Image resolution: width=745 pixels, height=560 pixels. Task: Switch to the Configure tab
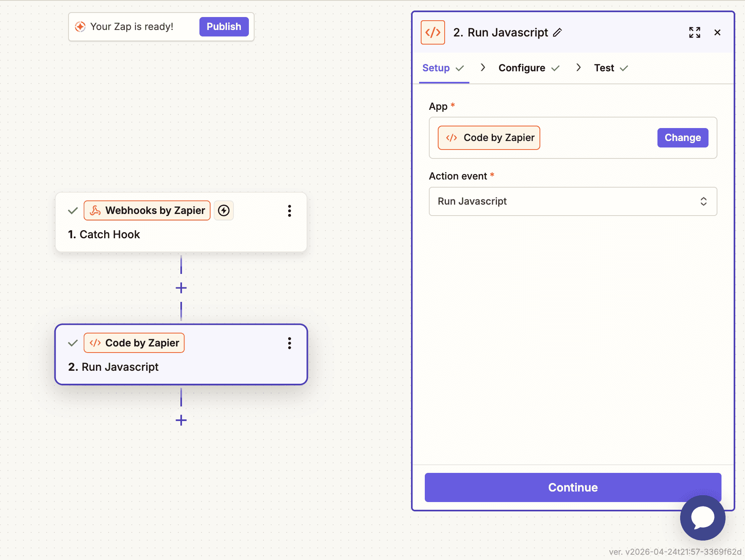[522, 68]
